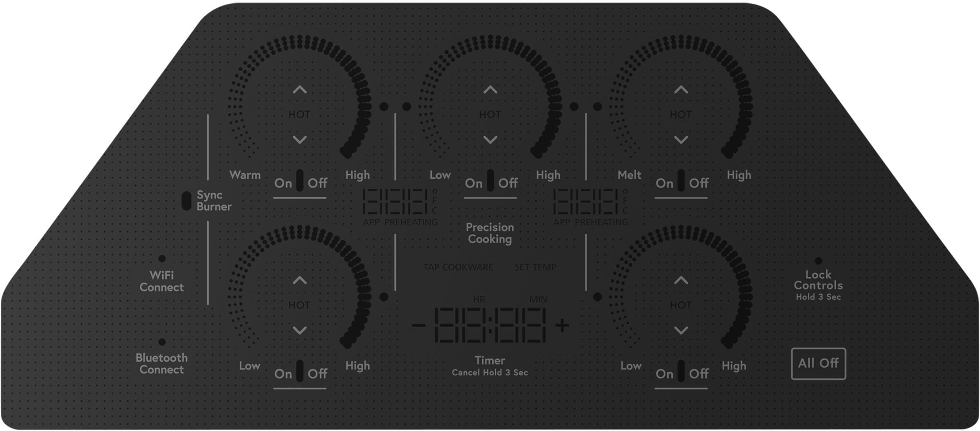Increase heat with top-left burner up arrow
Screen dimensions: 980x431
tap(300, 90)
